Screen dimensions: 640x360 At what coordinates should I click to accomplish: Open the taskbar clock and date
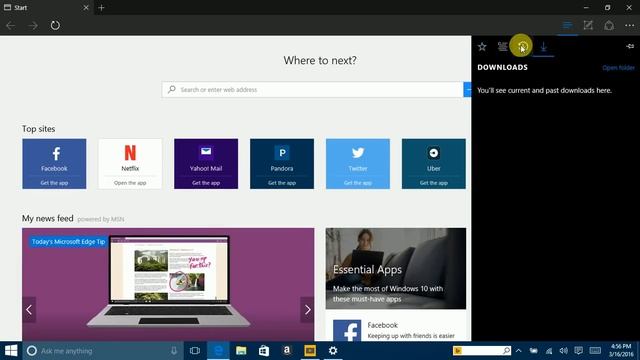(621, 351)
